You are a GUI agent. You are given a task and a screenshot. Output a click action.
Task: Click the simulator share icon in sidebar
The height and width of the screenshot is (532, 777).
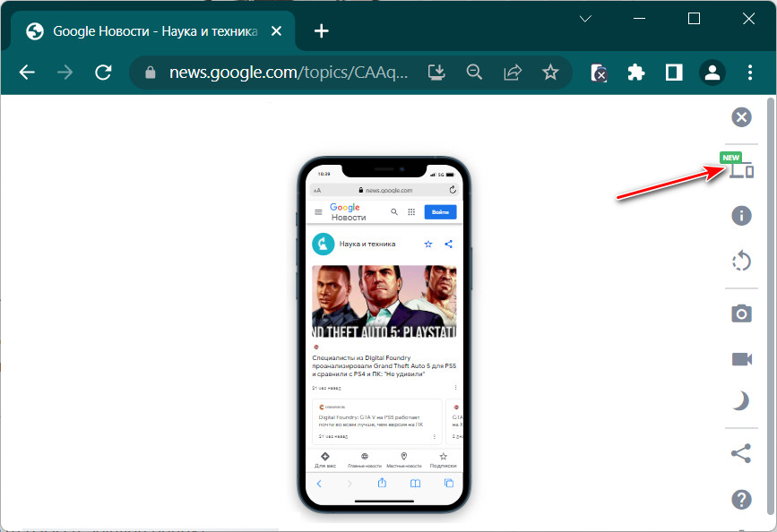tap(741, 453)
